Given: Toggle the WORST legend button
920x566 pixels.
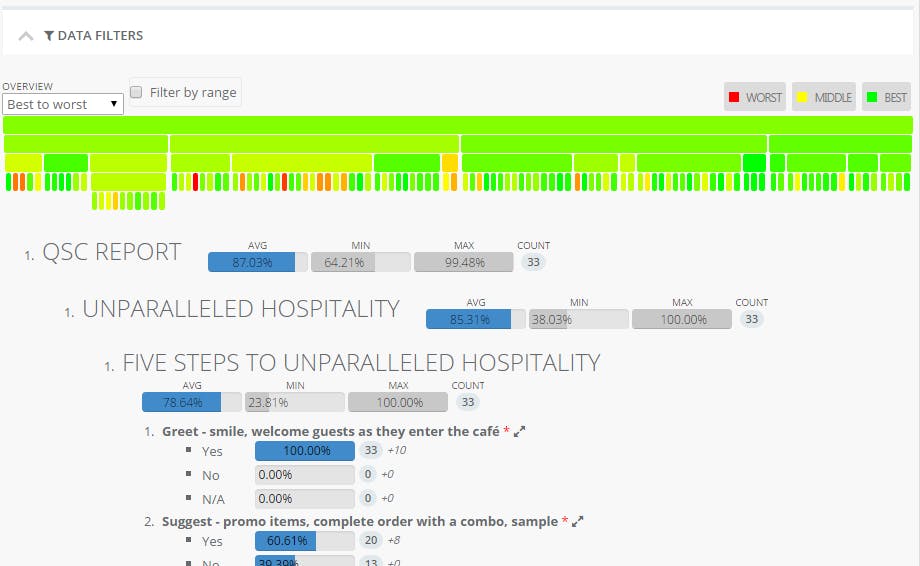Looking at the screenshot, I should (755, 97).
